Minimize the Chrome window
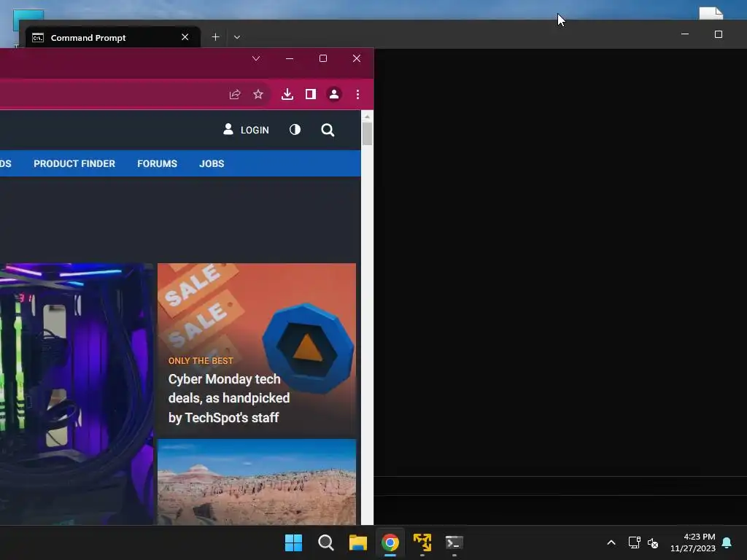Image resolution: width=747 pixels, height=560 pixels. 289,58
